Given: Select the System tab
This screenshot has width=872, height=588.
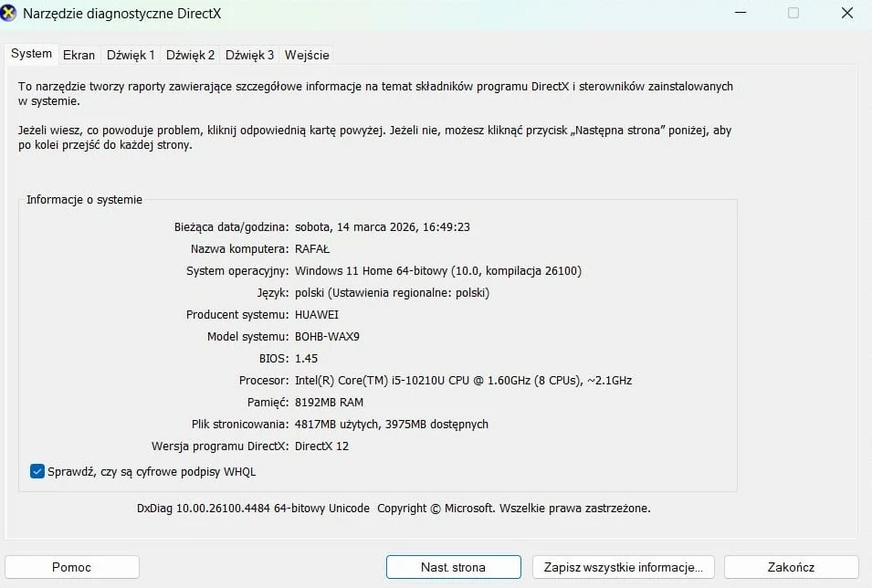Looking at the screenshot, I should (31, 54).
